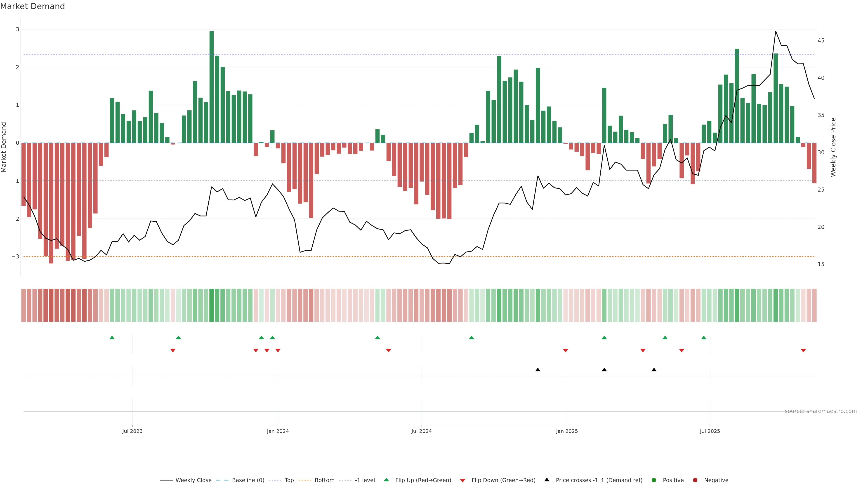868x488 pixels.
Task: Click black triangle marker just before Jan 2025
Action: 538,370
